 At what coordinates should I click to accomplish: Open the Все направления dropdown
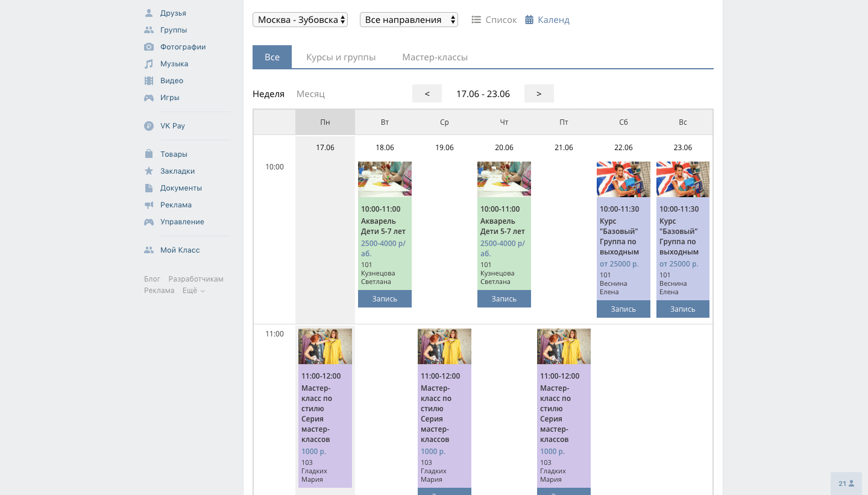[409, 20]
